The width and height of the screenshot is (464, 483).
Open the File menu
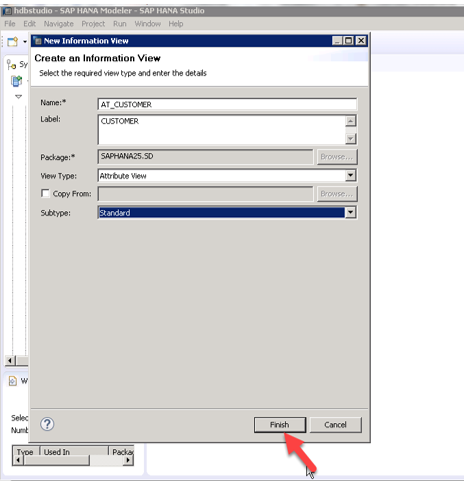coord(10,24)
